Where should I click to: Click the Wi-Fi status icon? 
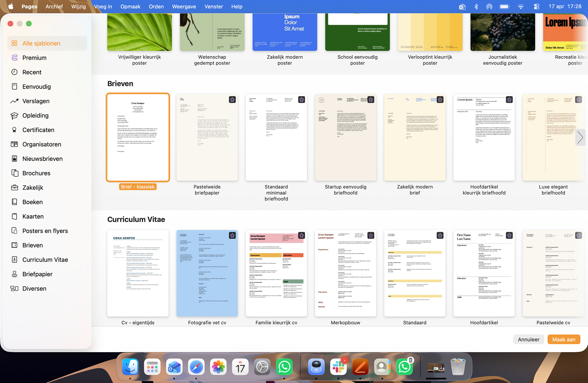521,7
